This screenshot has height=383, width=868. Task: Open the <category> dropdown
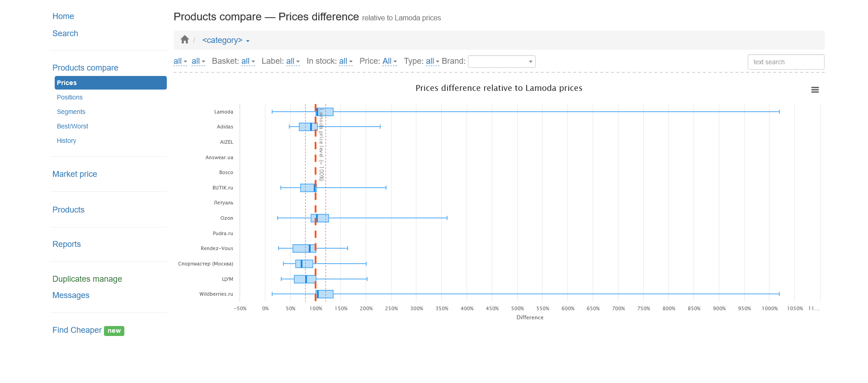226,40
